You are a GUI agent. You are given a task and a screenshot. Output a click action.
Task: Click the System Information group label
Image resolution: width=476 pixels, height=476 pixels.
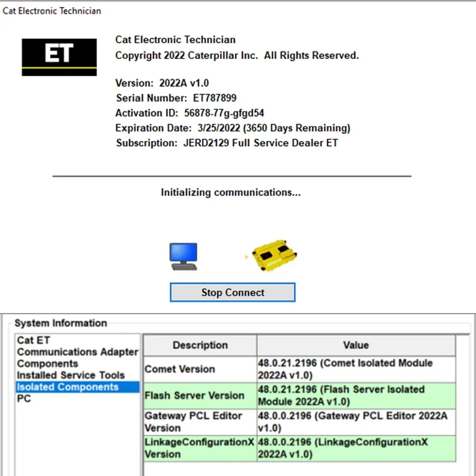(61, 323)
